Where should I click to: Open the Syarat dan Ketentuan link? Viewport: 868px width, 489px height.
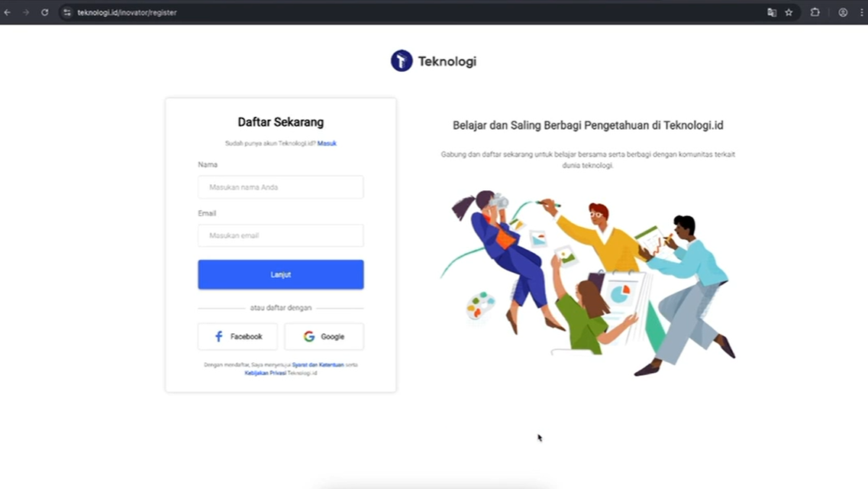click(318, 365)
